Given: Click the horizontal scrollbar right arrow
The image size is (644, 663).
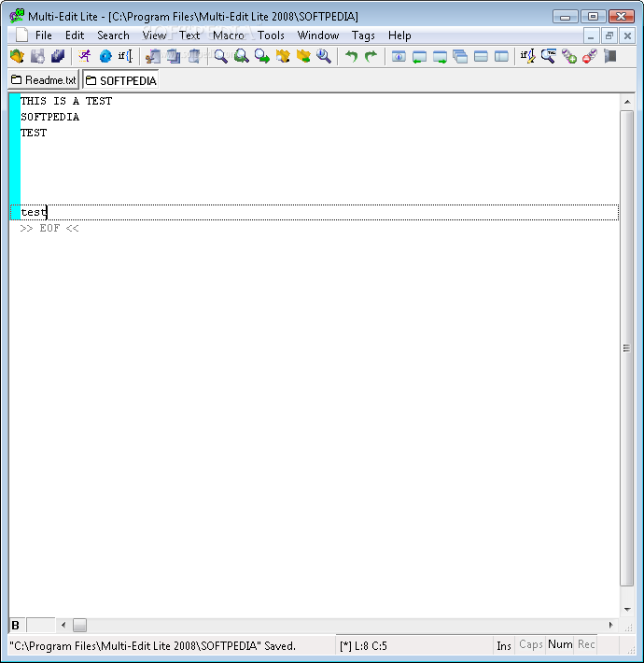Looking at the screenshot, I should [610, 625].
